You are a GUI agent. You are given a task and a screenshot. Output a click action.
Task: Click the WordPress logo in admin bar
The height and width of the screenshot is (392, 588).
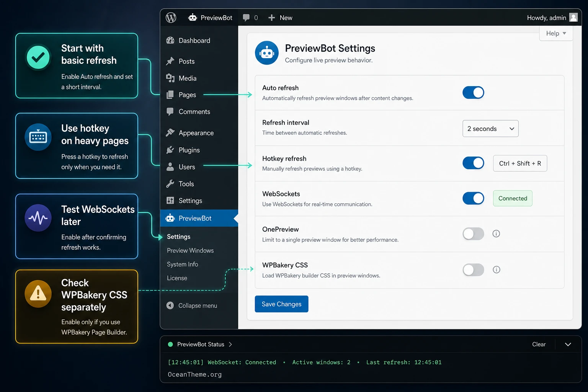click(171, 18)
